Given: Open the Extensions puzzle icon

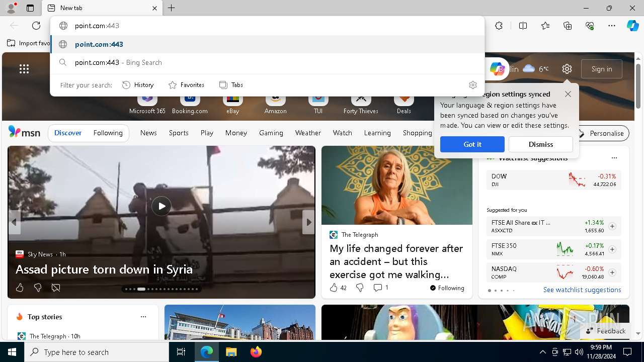Looking at the screenshot, I should click(x=499, y=26).
